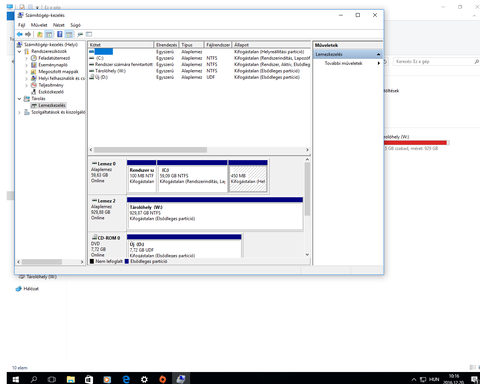Open Settings gear on the taskbar
This screenshot has height=384, width=480.
[144, 379]
